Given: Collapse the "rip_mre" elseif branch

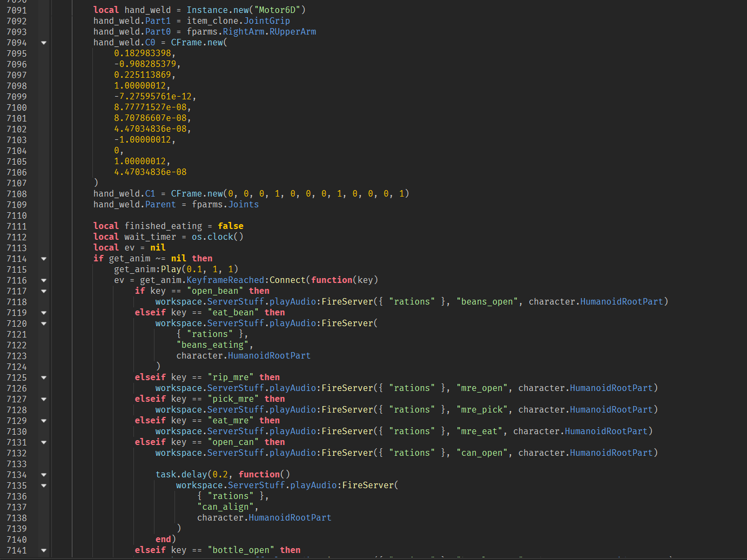Looking at the screenshot, I should click(x=43, y=377).
